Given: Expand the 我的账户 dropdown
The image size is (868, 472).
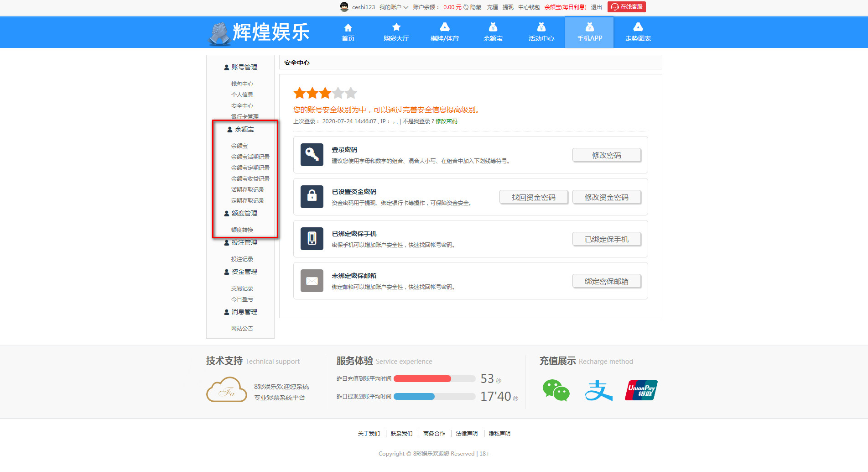Looking at the screenshot, I should (x=394, y=7).
